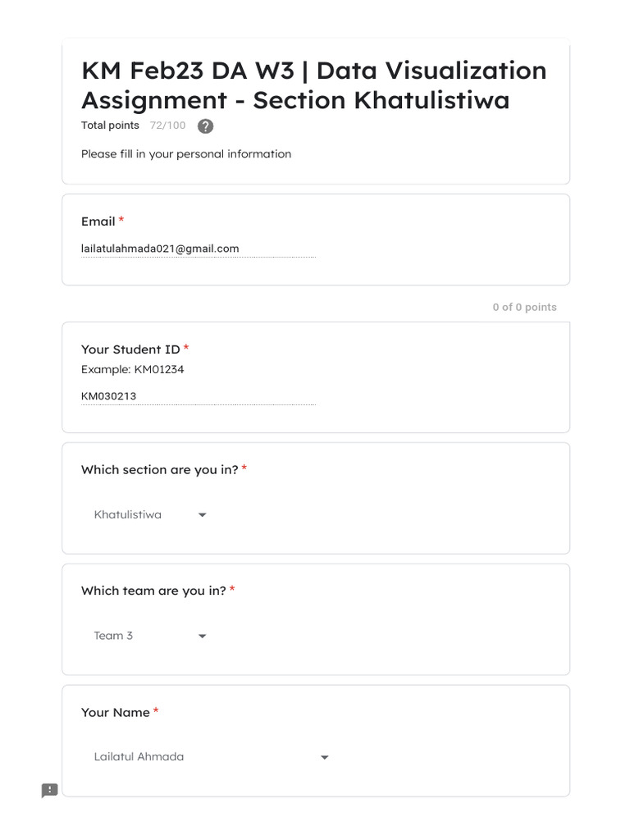Screen dimensions: 630x840
Task: Click the help question mark icon beside total points
Action: point(206,126)
